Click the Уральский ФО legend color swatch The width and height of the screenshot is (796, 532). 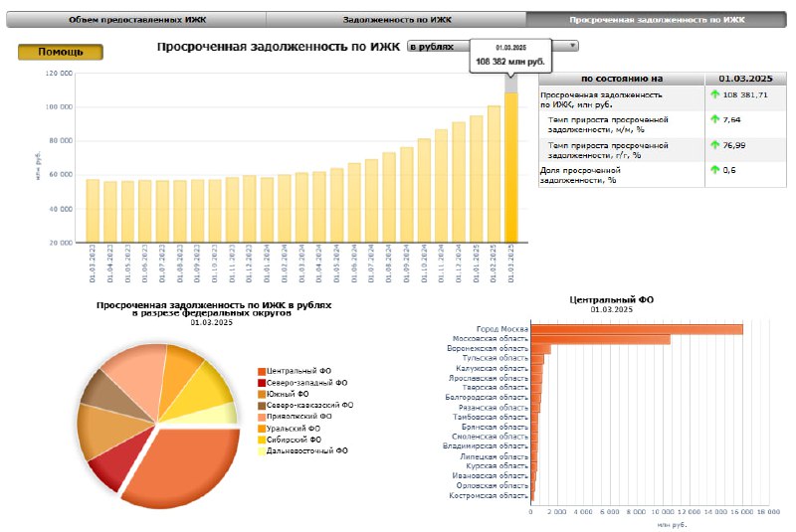[262, 429]
